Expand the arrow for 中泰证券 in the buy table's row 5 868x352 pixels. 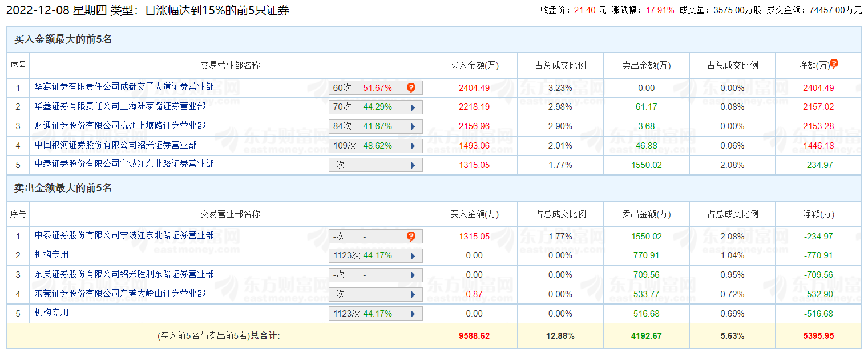tap(413, 165)
